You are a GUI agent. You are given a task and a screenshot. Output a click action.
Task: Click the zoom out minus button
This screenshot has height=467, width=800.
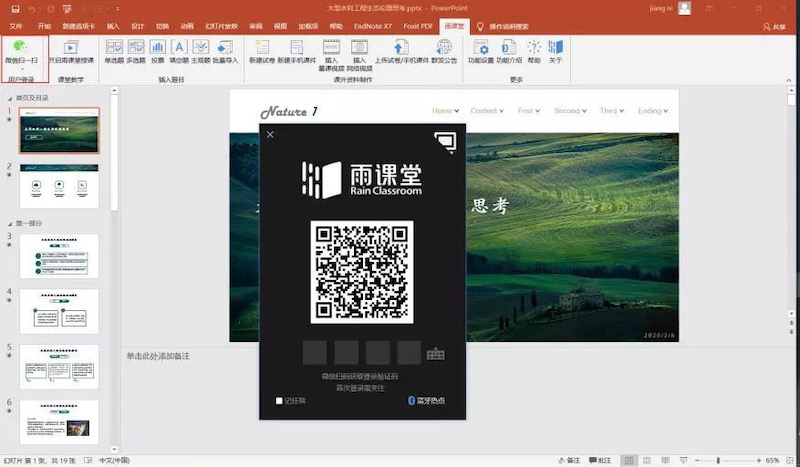click(x=697, y=460)
